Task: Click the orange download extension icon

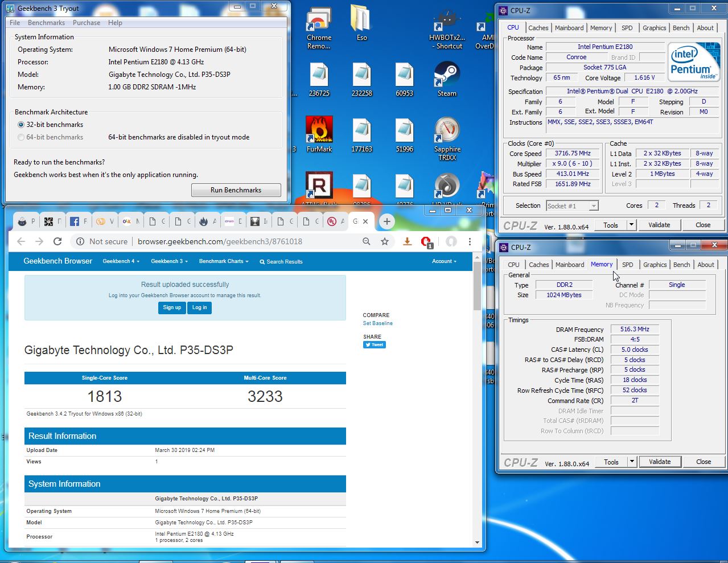Action: (x=407, y=241)
